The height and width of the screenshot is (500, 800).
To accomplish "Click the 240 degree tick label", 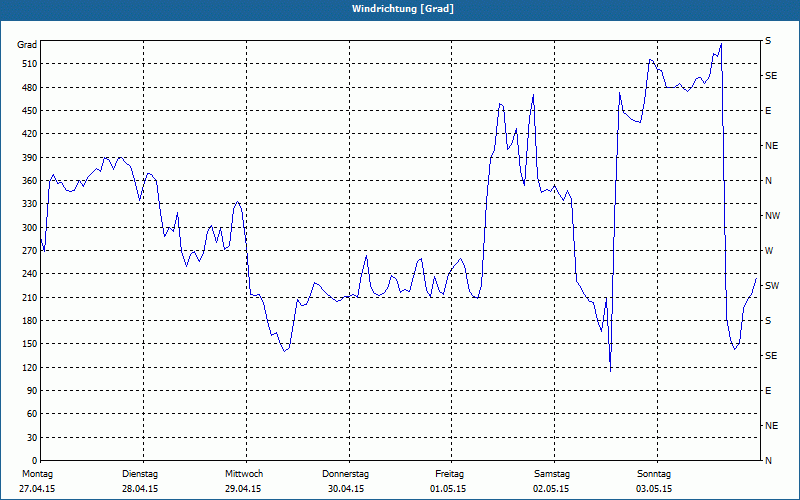I will tap(30, 274).
